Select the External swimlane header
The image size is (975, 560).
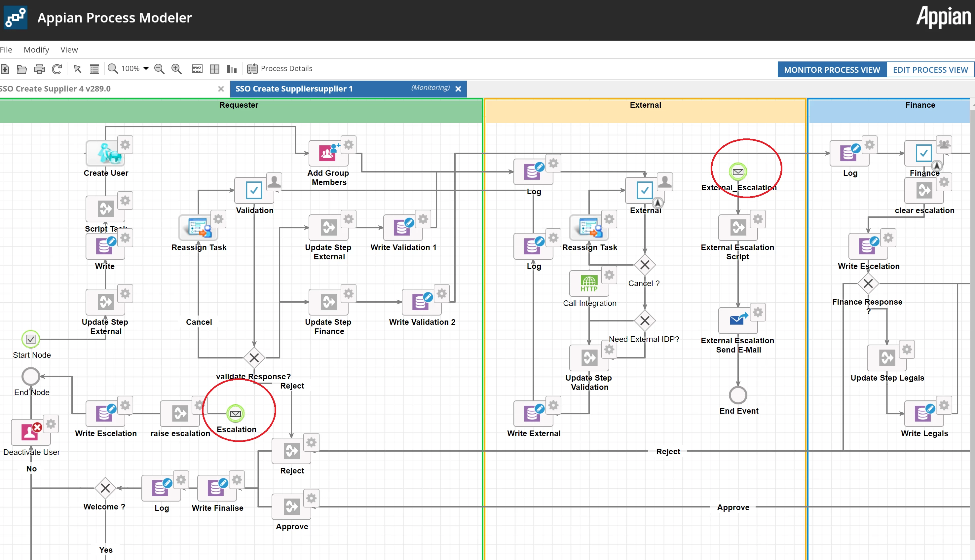point(645,111)
